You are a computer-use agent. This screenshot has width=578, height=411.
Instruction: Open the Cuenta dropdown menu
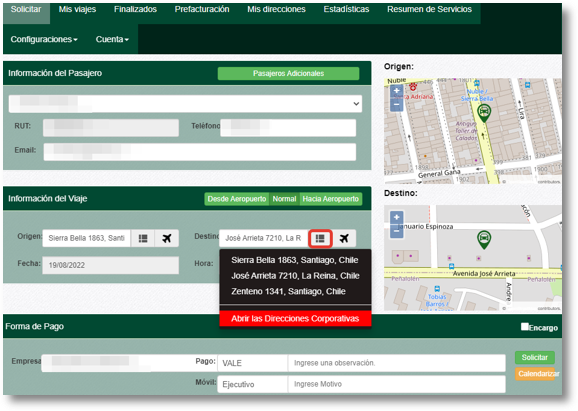(112, 39)
